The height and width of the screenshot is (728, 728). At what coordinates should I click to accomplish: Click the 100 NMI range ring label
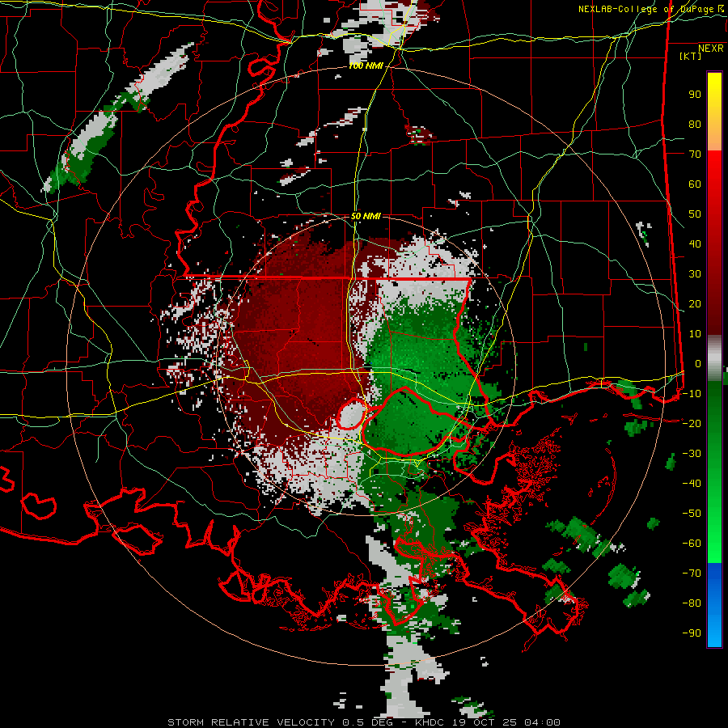(366, 66)
